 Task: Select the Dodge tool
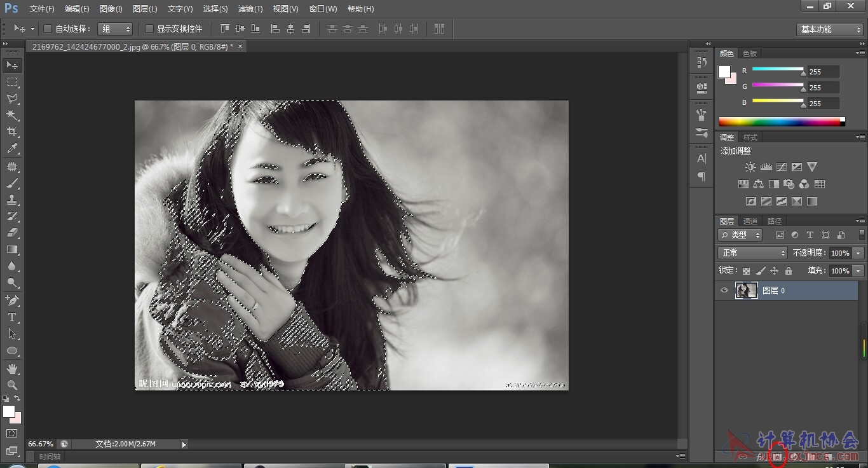pyautogui.click(x=12, y=282)
